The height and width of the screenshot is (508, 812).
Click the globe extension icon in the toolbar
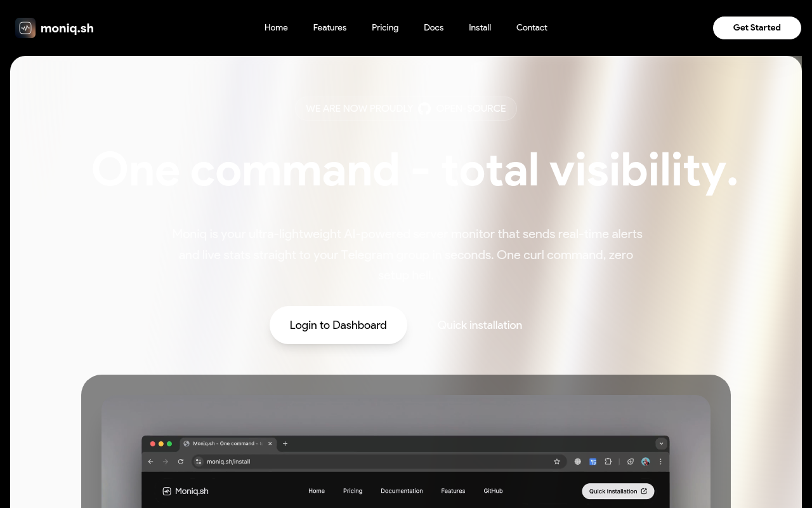click(x=577, y=462)
